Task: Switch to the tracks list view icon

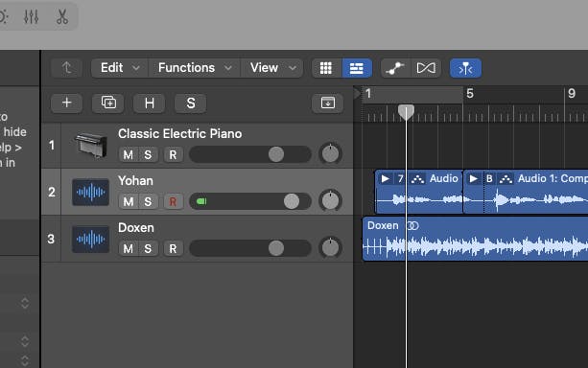Action: click(x=357, y=68)
